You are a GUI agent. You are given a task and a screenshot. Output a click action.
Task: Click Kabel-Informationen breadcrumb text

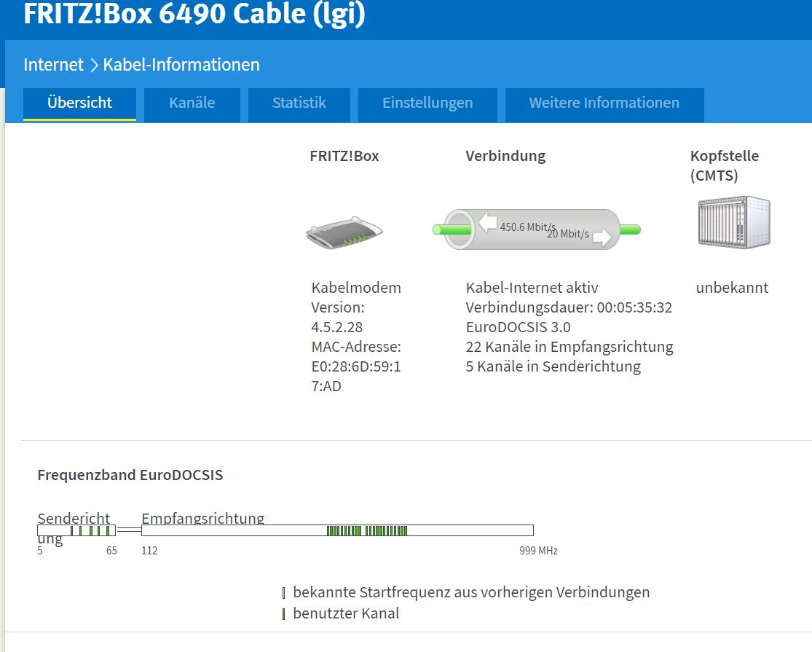(x=181, y=65)
